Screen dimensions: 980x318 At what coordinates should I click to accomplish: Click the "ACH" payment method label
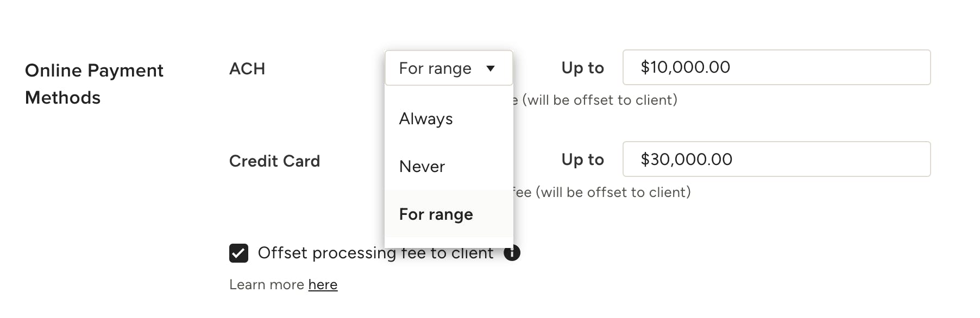coord(247,68)
